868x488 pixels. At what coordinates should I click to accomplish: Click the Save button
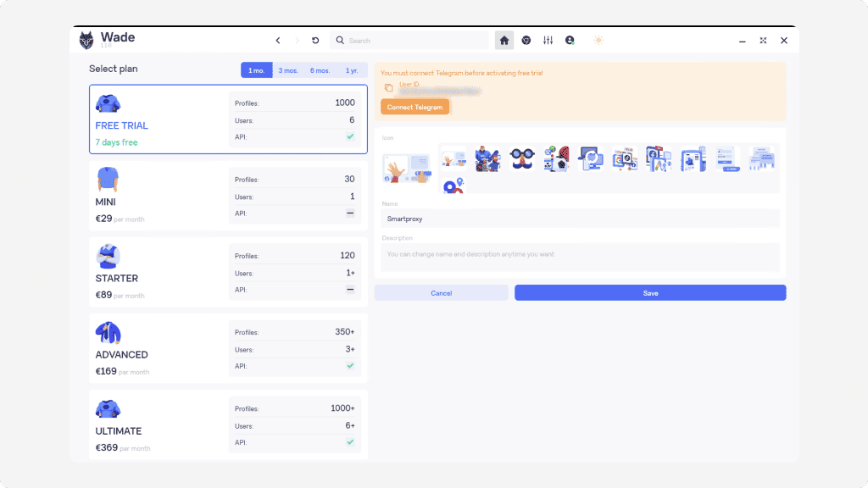(x=650, y=293)
